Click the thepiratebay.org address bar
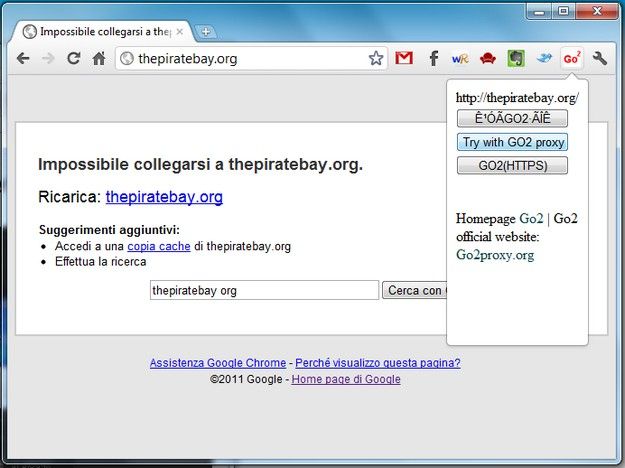Screen dimensions: 625x468 pyautogui.click(x=251, y=59)
